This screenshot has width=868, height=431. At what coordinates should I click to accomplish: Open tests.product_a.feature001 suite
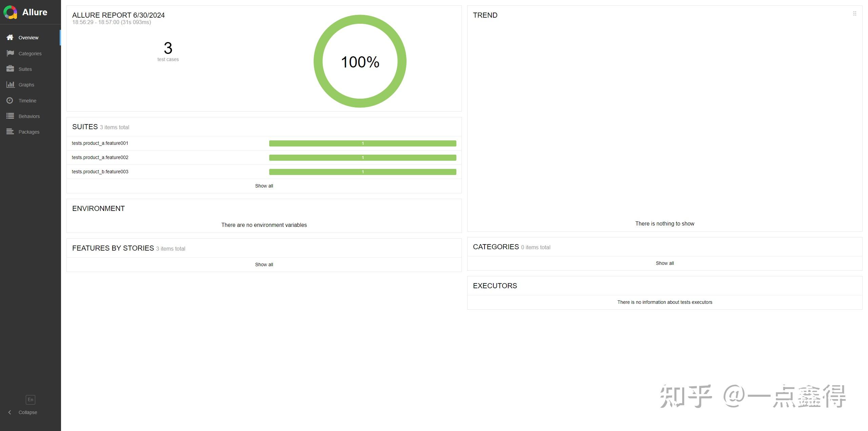click(x=100, y=143)
